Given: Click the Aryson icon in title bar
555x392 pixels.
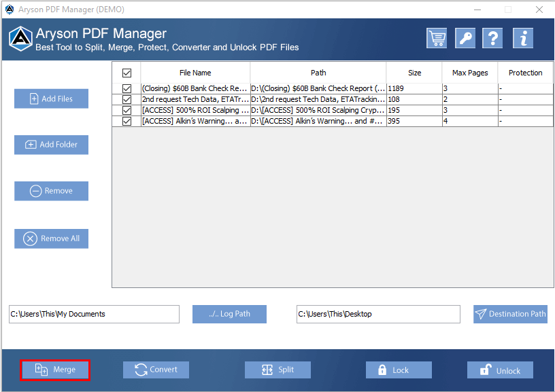Looking at the screenshot, I should 10,10.
